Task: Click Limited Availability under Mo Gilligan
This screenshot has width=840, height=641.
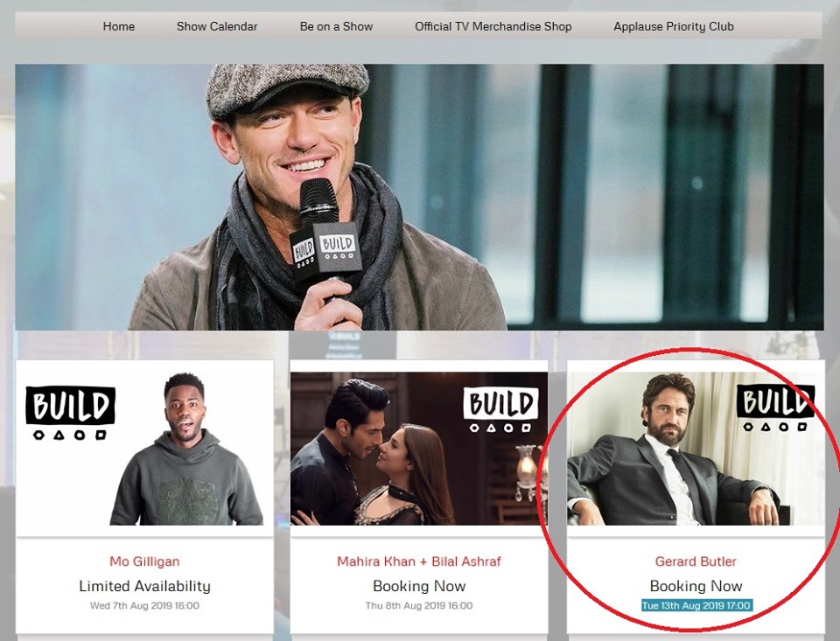Action: click(144, 586)
